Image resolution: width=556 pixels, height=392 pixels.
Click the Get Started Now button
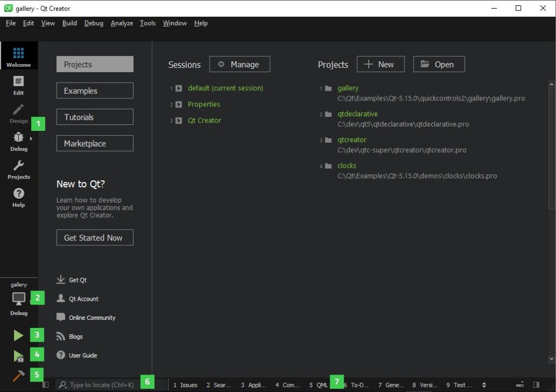[x=94, y=237]
